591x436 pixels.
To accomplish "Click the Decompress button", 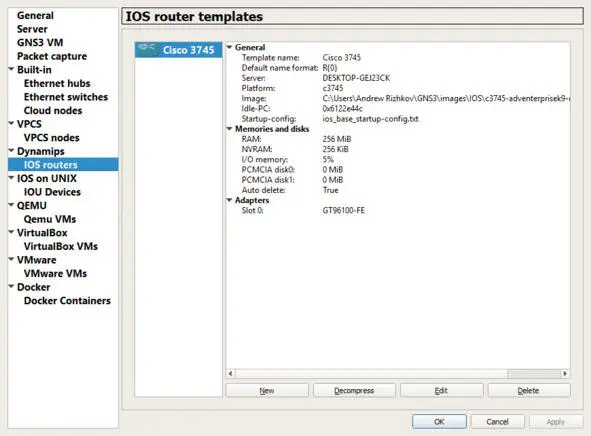I will tap(354, 390).
